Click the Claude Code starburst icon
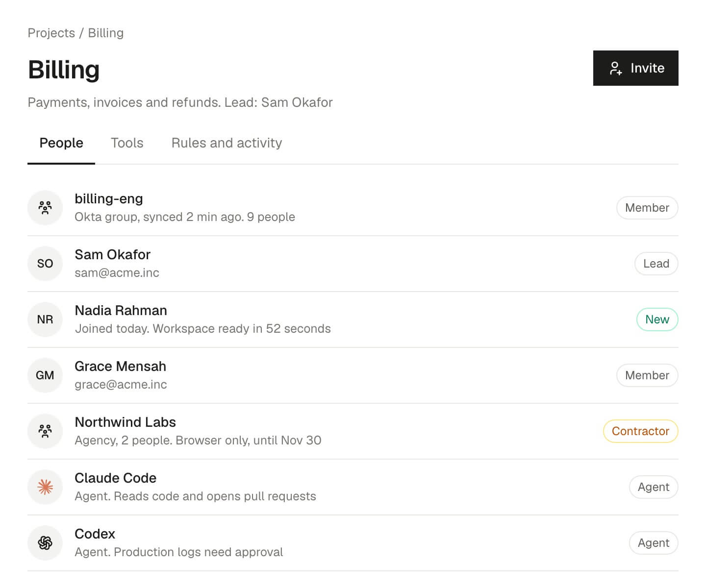The width and height of the screenshot is (706, 588). (45, 487)
